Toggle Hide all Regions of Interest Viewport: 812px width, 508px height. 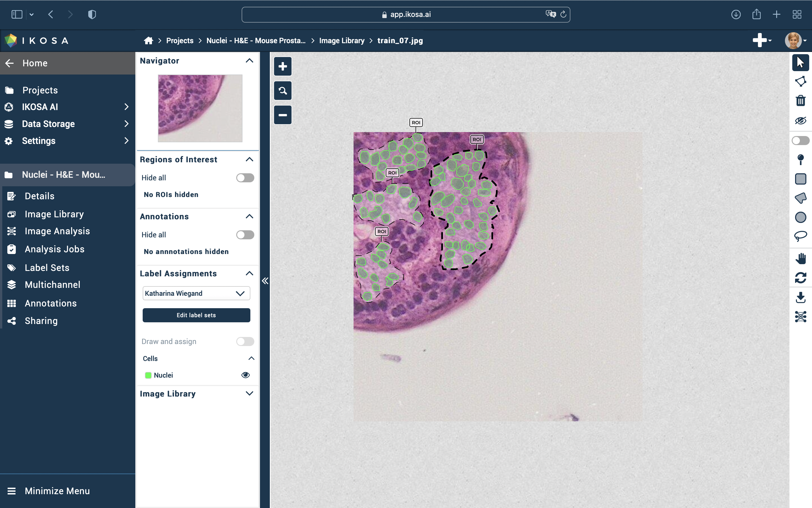(x=245, y=178)
